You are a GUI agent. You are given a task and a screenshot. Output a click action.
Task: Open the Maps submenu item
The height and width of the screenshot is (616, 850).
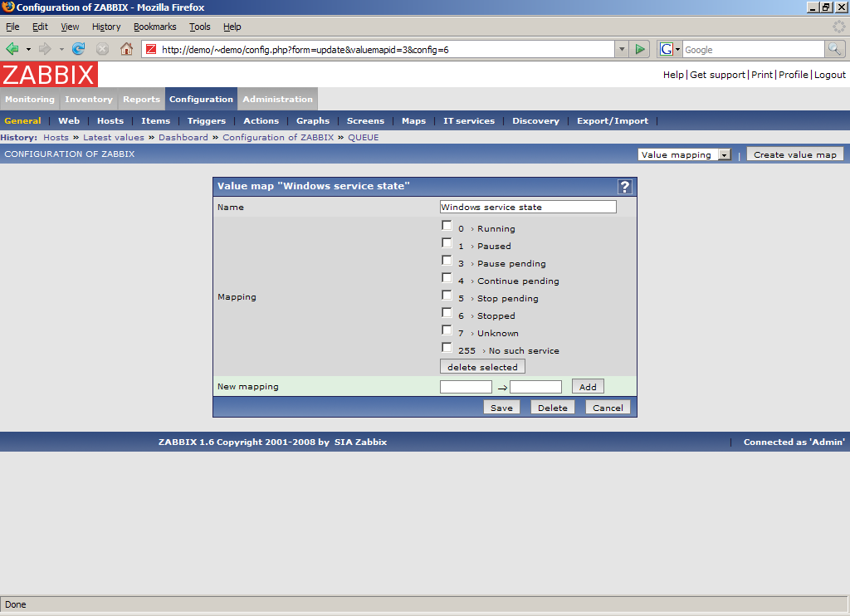pos(413,121)
